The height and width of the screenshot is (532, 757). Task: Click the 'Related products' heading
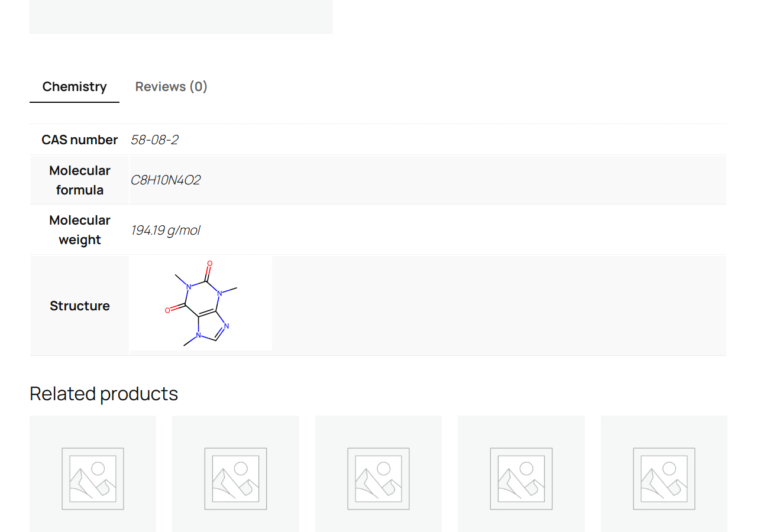104,394
